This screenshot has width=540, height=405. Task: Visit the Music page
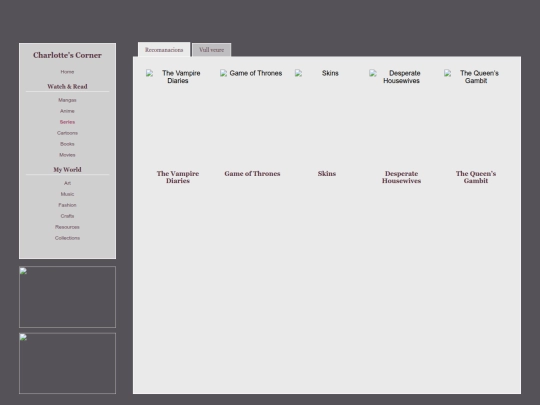coord(67,194)
